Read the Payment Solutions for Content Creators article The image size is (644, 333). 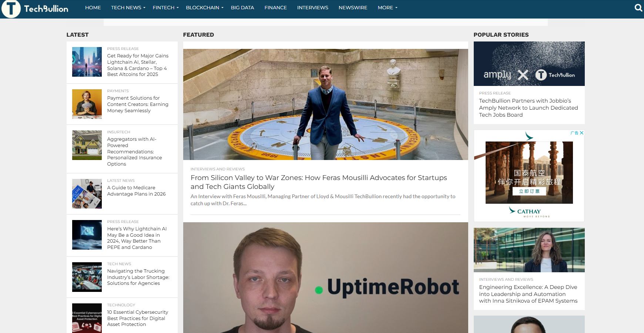pyautogui.click(x=138, y=104)
